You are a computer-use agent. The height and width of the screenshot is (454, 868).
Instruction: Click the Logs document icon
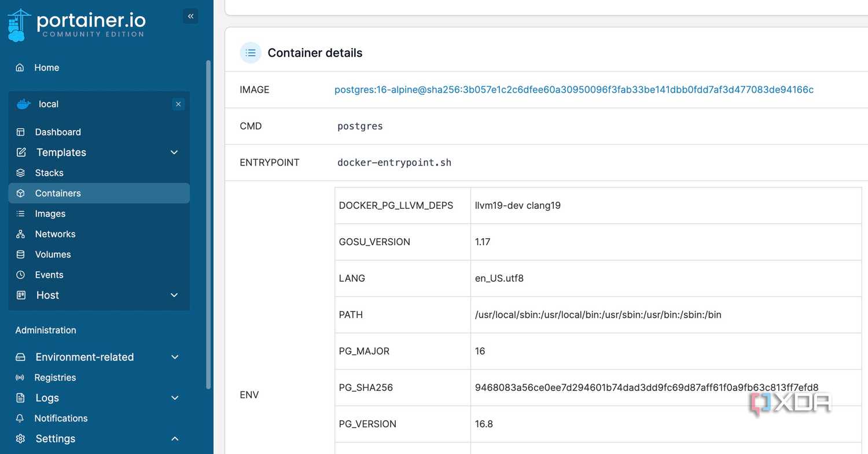point(21,398)
